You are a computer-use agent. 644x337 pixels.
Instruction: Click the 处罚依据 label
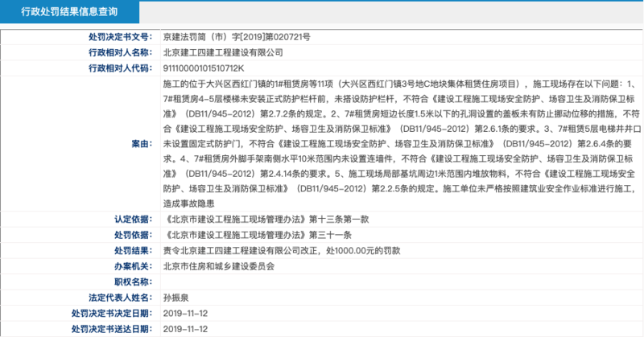click(x=133, y=235)
